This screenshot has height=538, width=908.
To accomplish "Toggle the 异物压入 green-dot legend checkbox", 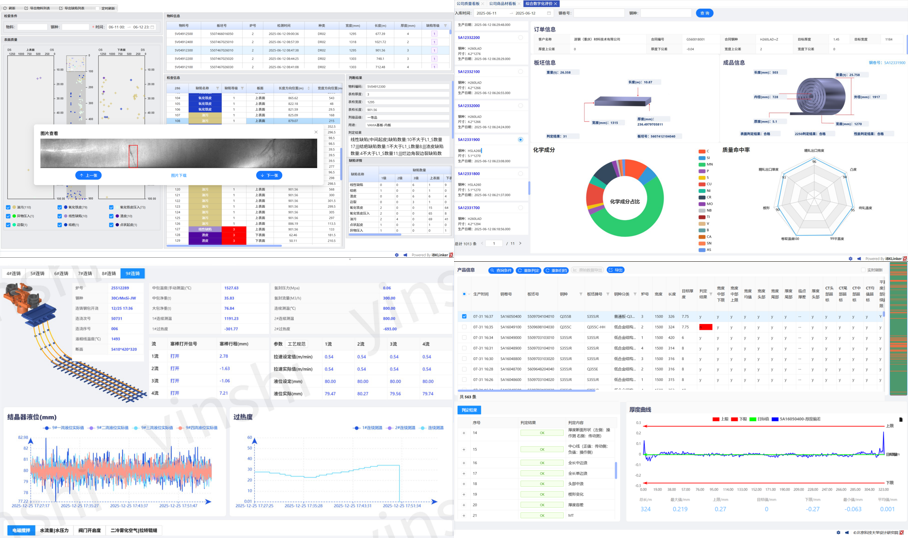I will coord(8,215).
